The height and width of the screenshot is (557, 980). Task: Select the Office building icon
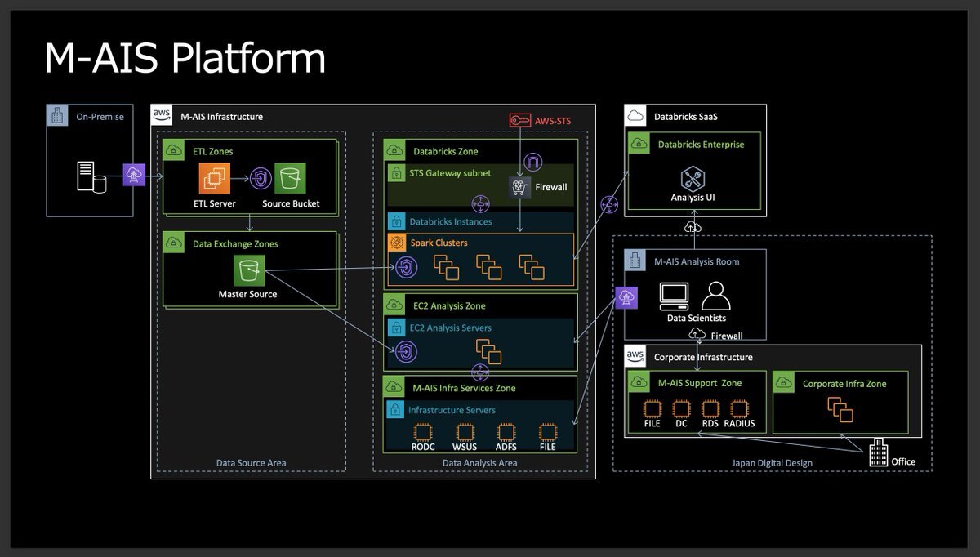(x=879, y=452)
